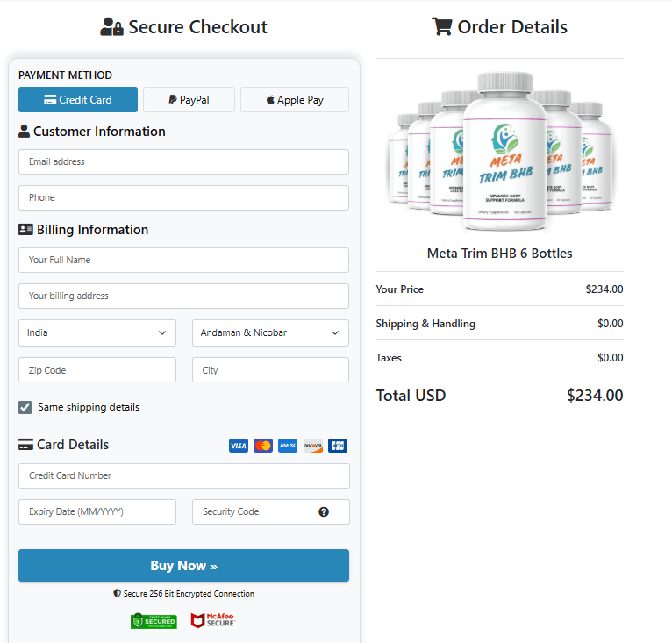Click the green Trust Secured badge
The image size is (672, 643).
click(x=154, y=621)
